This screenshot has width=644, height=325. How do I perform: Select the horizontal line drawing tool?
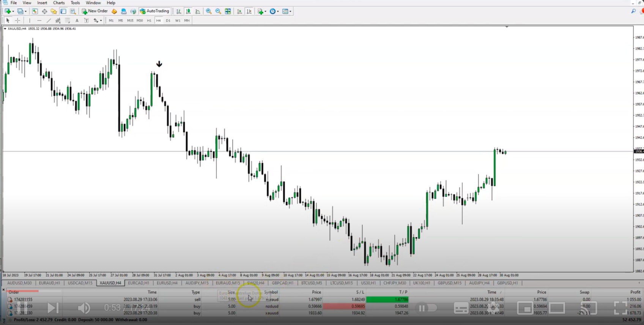pos(39,20)
